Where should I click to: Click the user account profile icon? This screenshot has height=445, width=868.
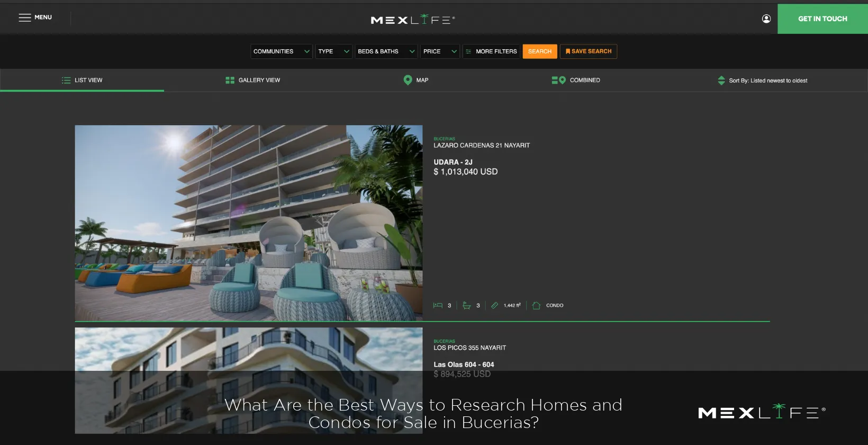[x=766, y=19]
